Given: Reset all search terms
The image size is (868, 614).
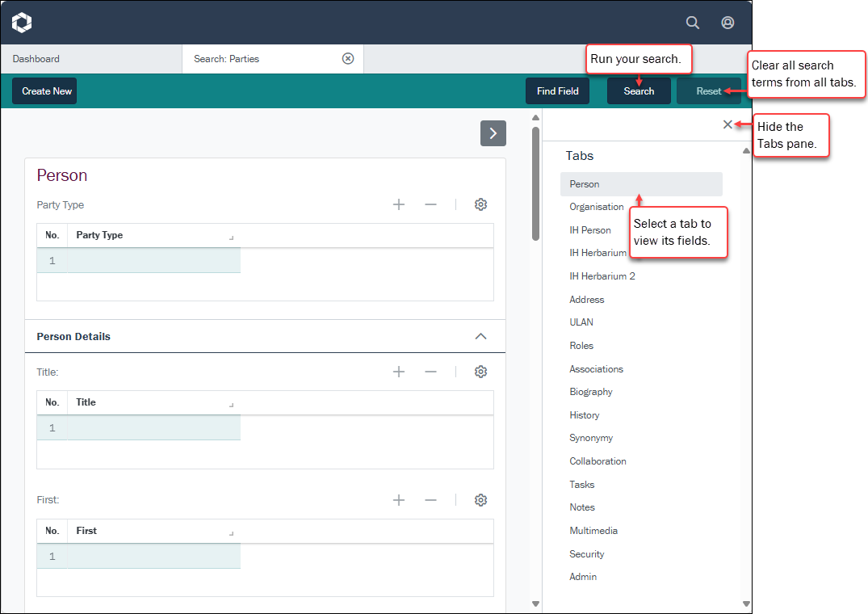Looking at the screenshot, I should tap(708, 91).
